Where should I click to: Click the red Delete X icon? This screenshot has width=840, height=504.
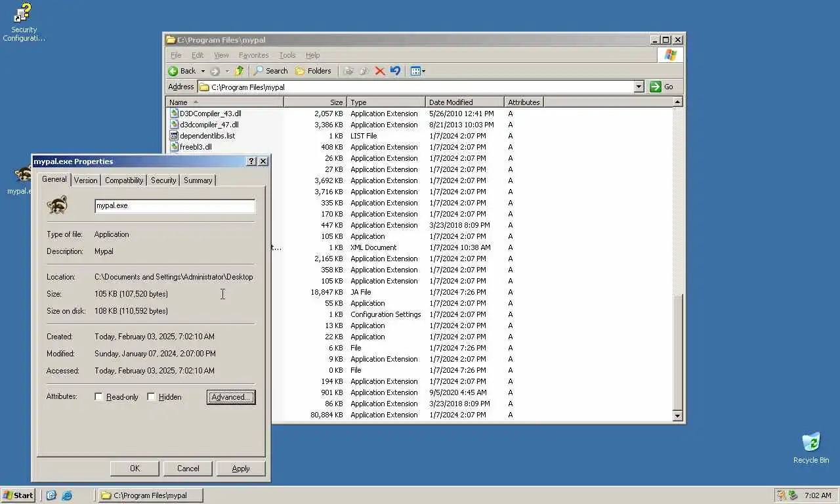tap(380, 71)
